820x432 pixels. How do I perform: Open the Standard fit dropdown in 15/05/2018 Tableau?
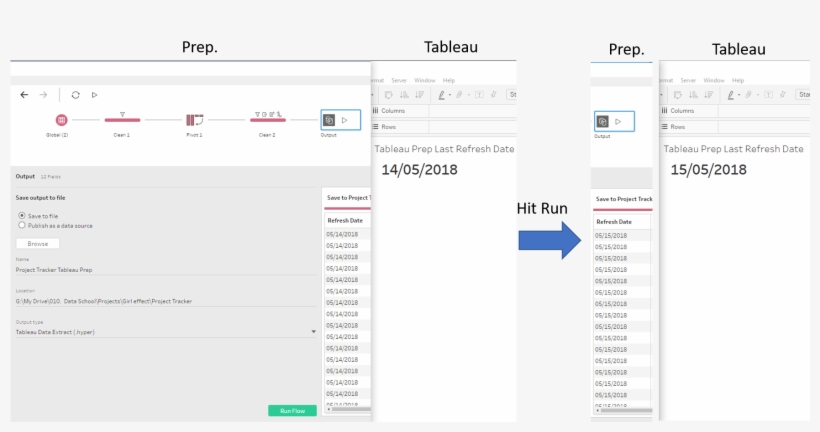(803, 95)
